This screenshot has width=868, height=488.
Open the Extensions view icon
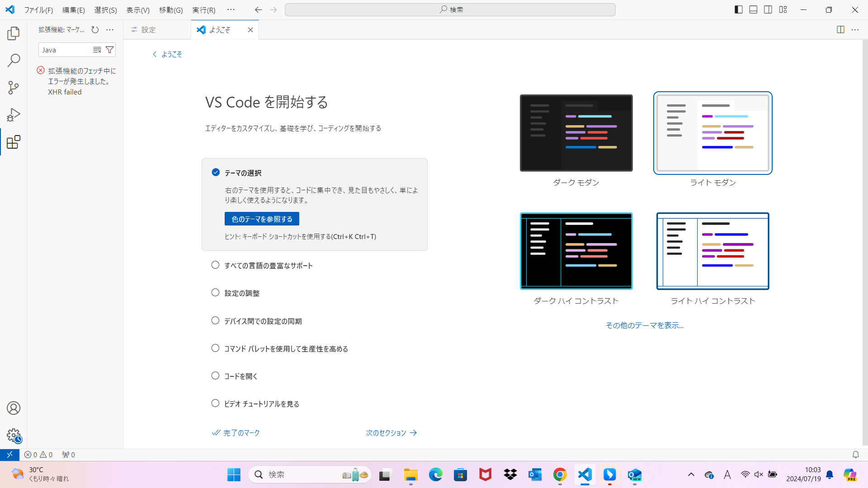[13, 142]
